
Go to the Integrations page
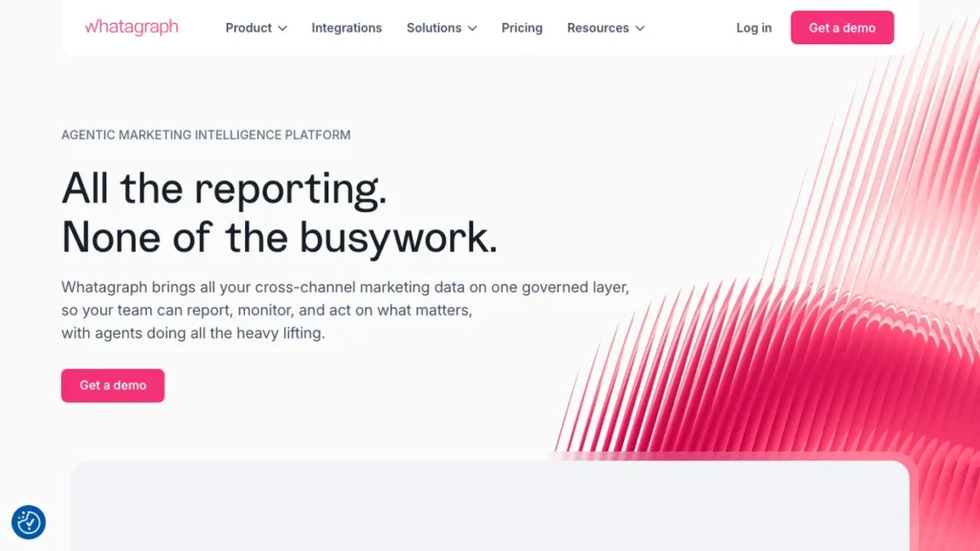(x=346, y=28)
